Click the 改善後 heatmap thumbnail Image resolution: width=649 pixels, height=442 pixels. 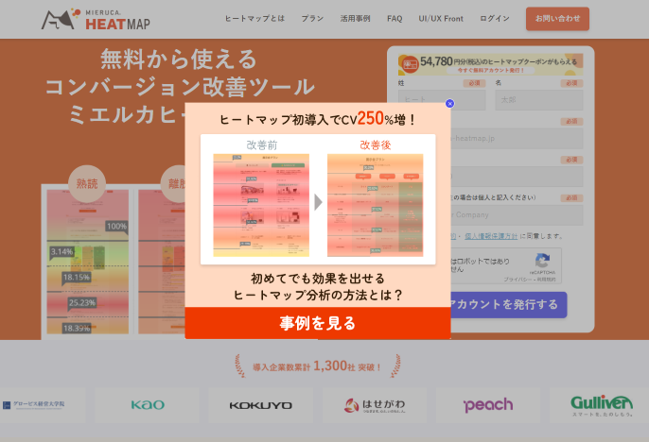(x=375, y=205)
